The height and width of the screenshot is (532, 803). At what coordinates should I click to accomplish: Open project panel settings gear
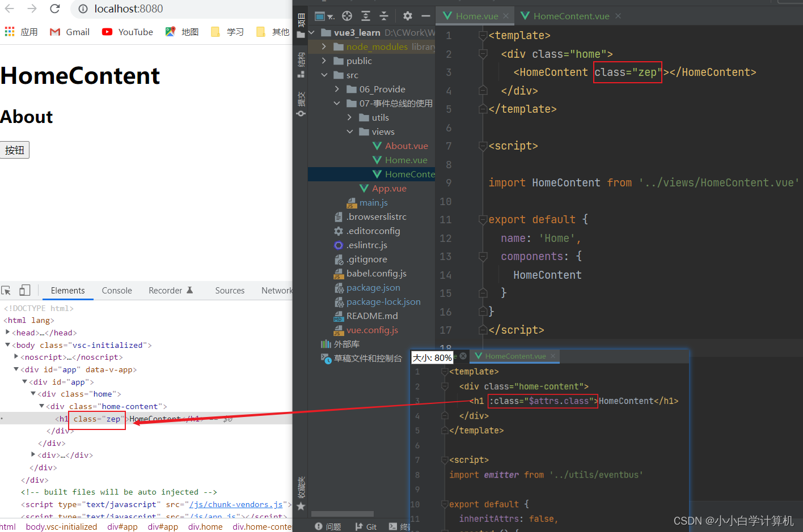408,16
